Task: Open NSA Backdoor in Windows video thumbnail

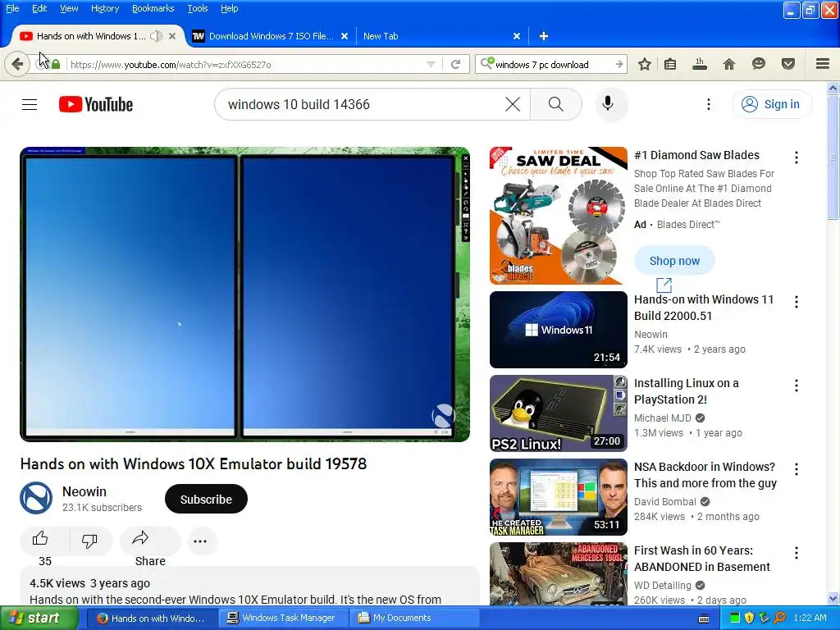Action: 558,497
